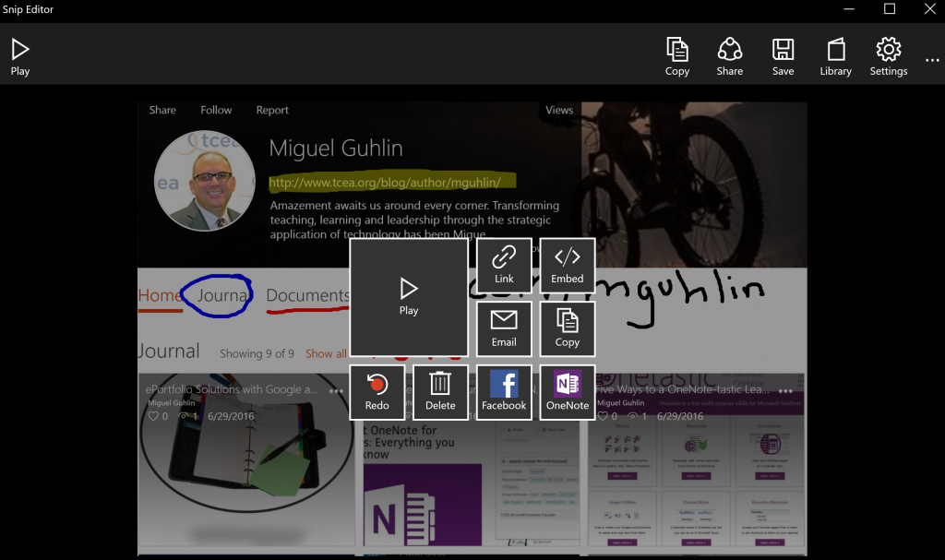Viewport: 945px width, 560px height.
Task: Click the Show all link
Action: coord(326,354)
